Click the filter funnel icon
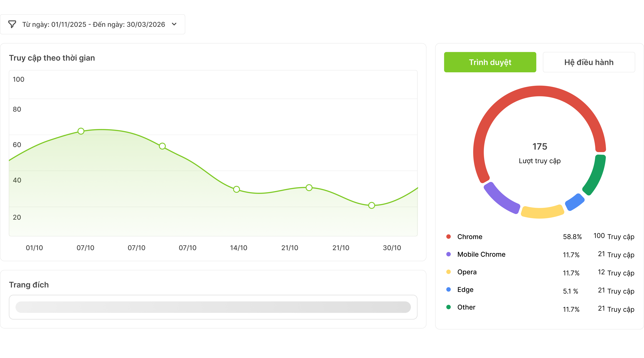Viewport: 644px width, 358px height. 12,24
